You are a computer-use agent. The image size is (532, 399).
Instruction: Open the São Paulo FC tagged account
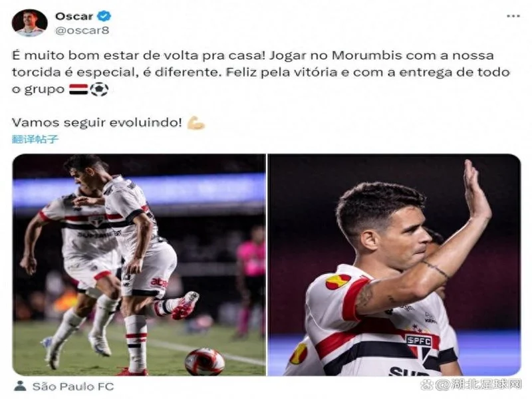tap(73, 386)
